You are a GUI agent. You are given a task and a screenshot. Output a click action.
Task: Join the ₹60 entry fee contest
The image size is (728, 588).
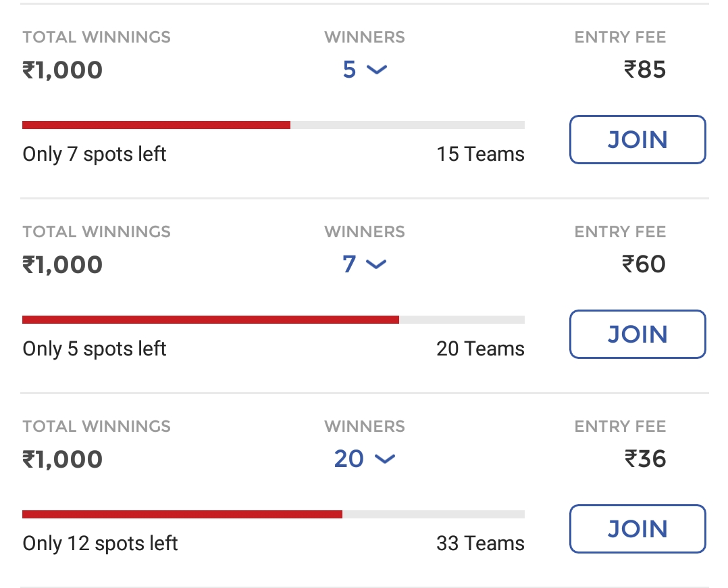[x=638, y=335]
